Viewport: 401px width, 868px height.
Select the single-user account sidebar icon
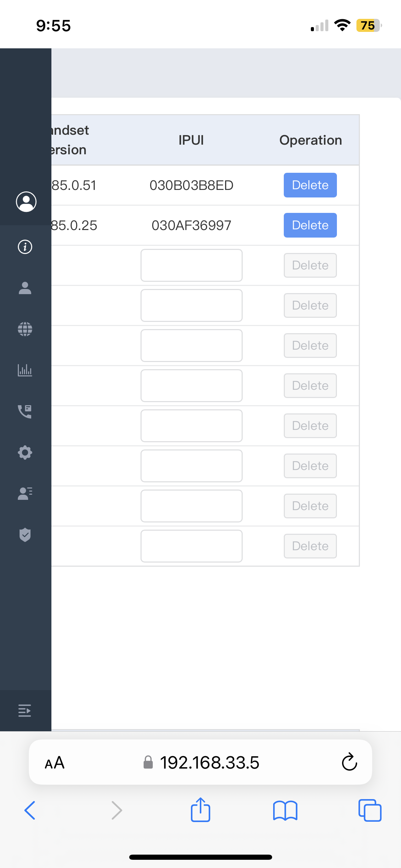tap(25, 288)
